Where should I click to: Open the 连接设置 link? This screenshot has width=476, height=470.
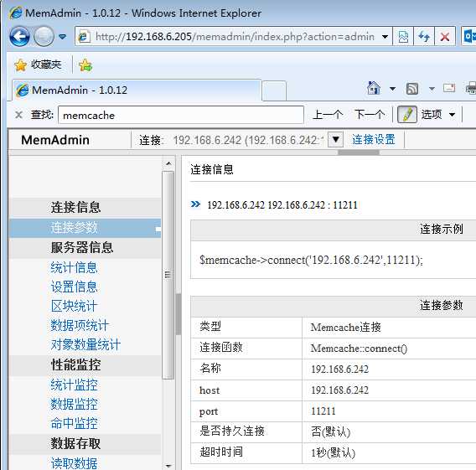(374, 140)
